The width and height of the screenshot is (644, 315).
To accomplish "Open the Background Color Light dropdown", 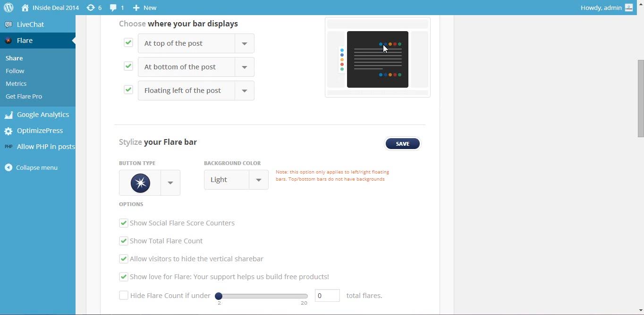I will (x=236, y=180).
